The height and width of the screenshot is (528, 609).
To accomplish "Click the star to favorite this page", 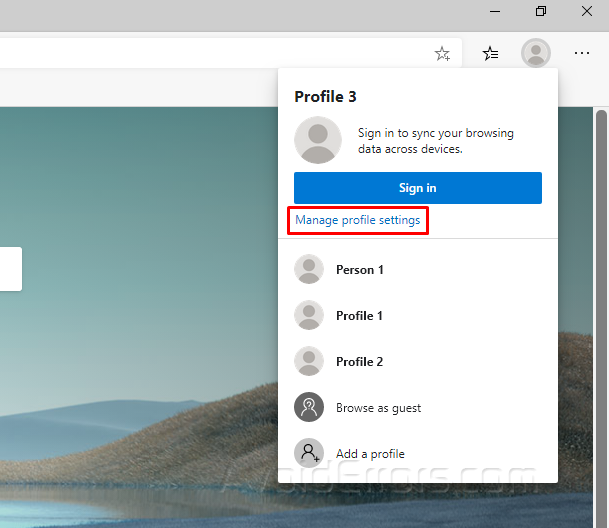I will [x=442, y=54].
